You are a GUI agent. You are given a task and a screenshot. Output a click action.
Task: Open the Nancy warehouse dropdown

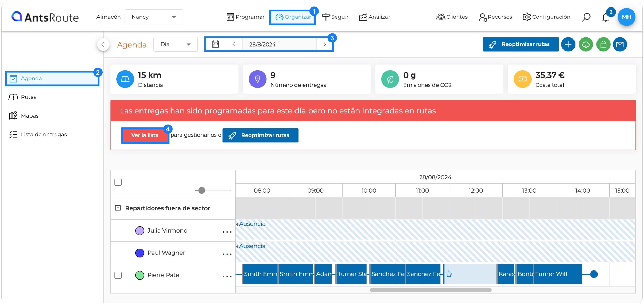(x=154, y=17)
